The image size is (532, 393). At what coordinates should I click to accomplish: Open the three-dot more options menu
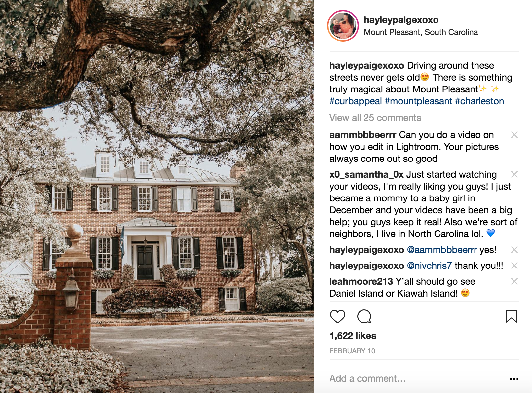coord(514,379)
